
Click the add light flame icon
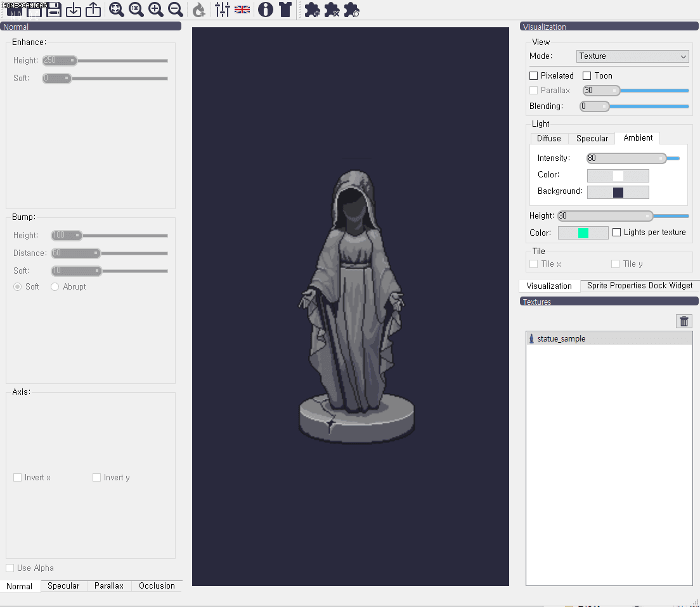[198, 10]
